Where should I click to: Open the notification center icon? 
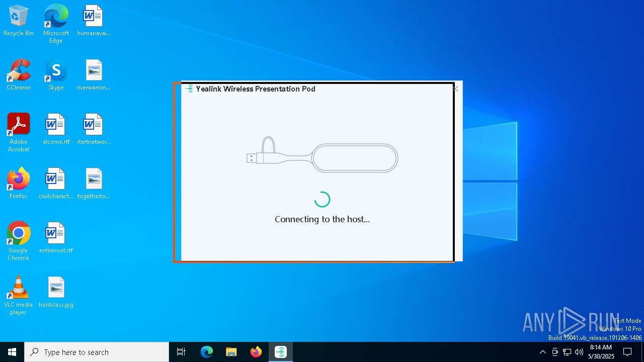[x=627, y=352]
